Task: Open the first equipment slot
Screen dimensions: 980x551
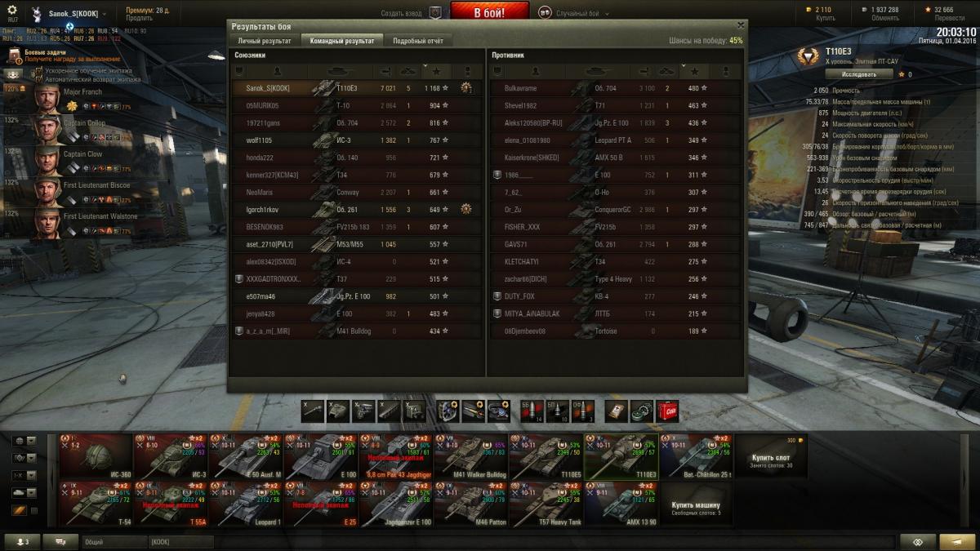Action: pyautogui.click(x=448, y=411)
